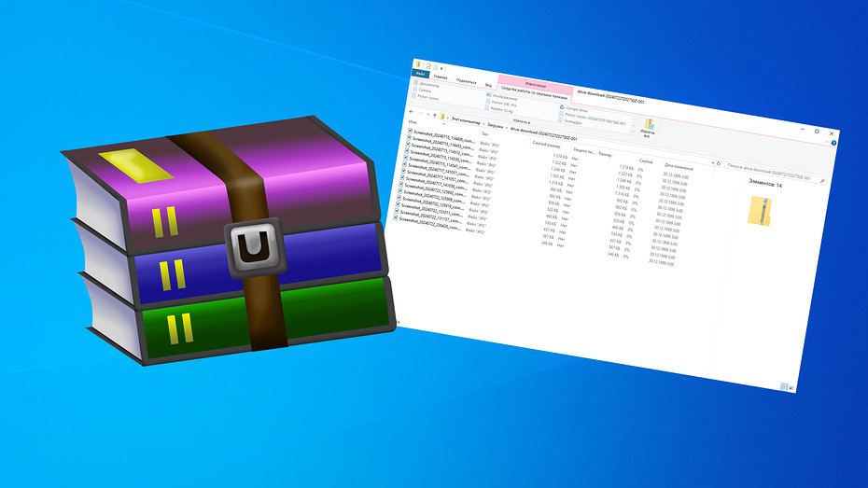
Task: Click the zip icon in the title bar
Action: pos(418,64)
